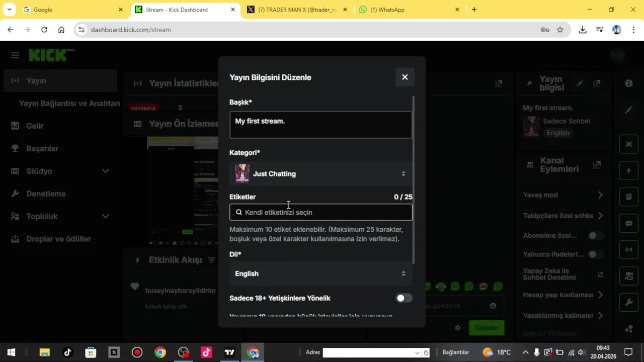Click the Gönder send button

[x=486, y=328]
